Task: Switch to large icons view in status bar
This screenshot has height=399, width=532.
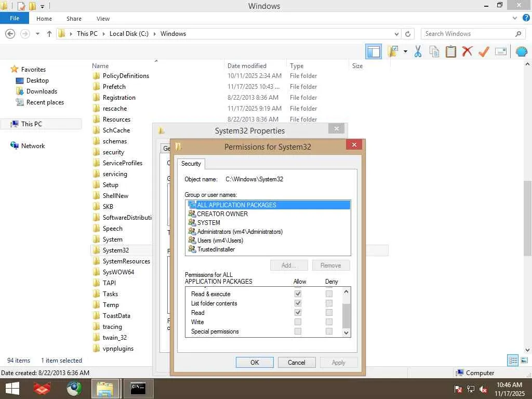Action: point(524,361)
